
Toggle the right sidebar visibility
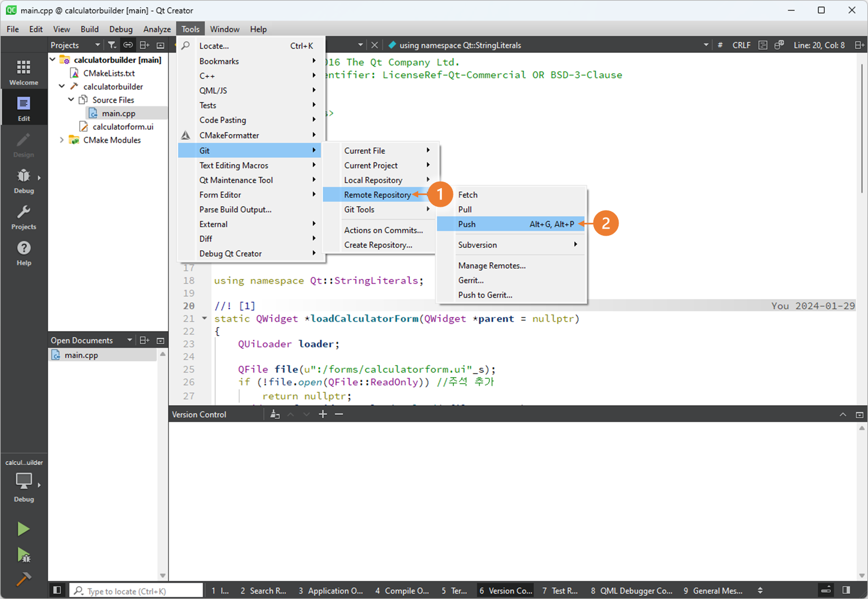click(846, 590)
